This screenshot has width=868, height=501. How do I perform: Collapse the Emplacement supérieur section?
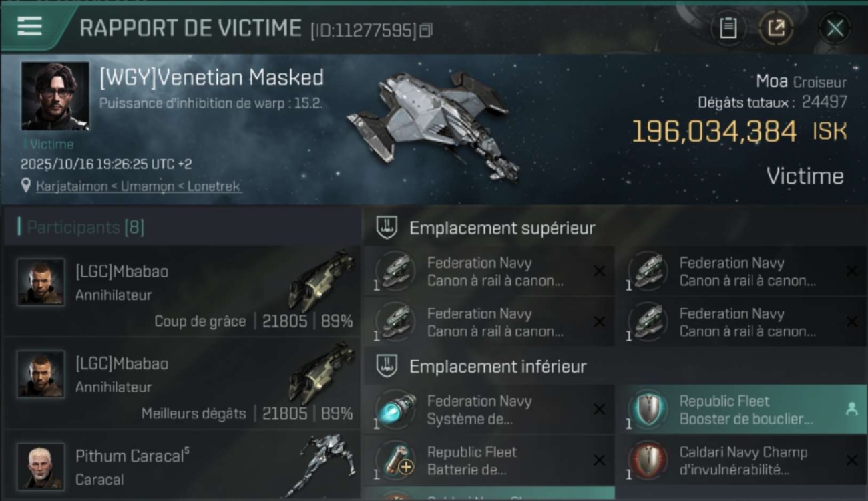coord(614,228)
